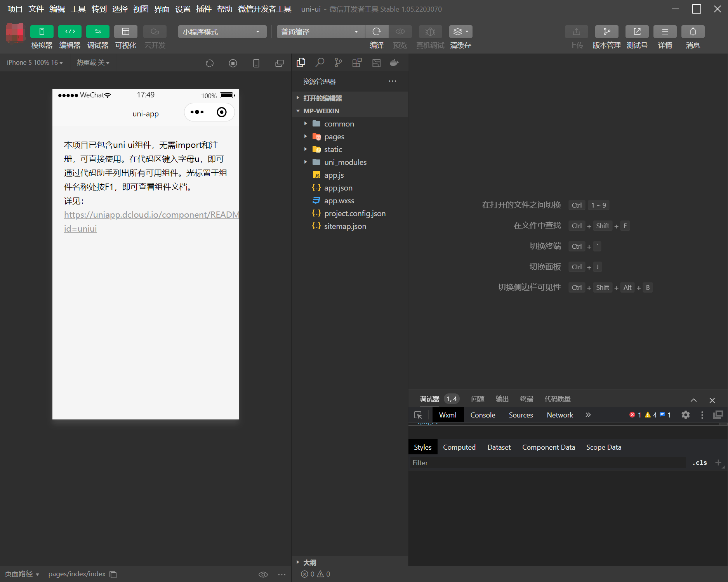This screenshot has width=728, height=582.
Task: Click the 预览 preview eye icon
Action: coord(400,31)
